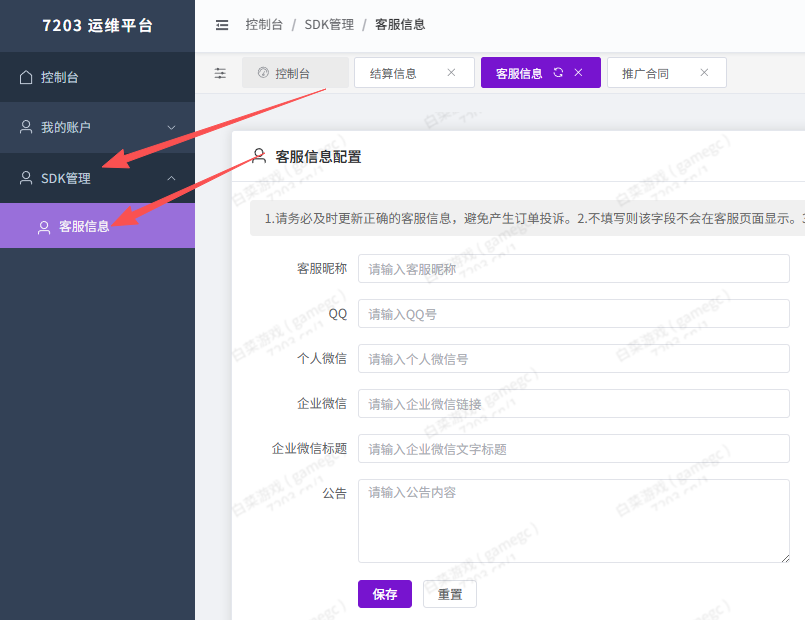
Task: Switch to the 推广合同 tab
Action: [666, 73]
